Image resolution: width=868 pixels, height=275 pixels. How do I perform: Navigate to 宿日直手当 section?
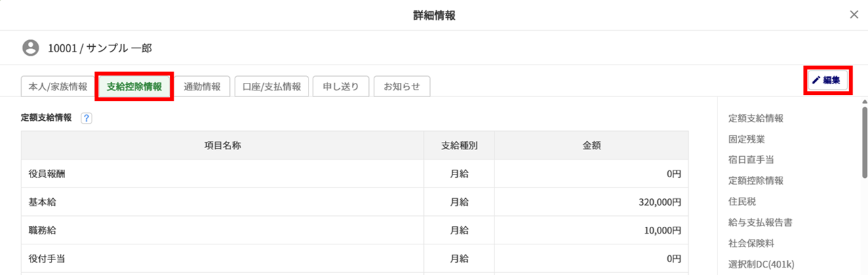751,160
